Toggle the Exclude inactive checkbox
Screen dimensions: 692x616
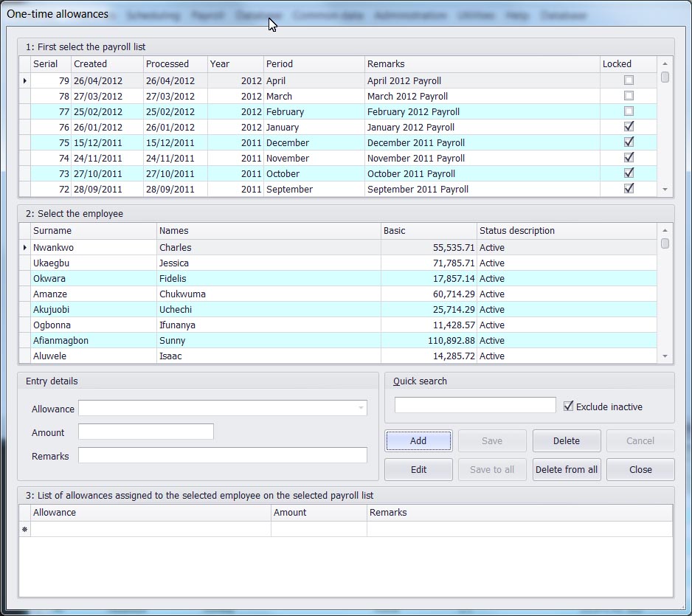pos(568,406)
